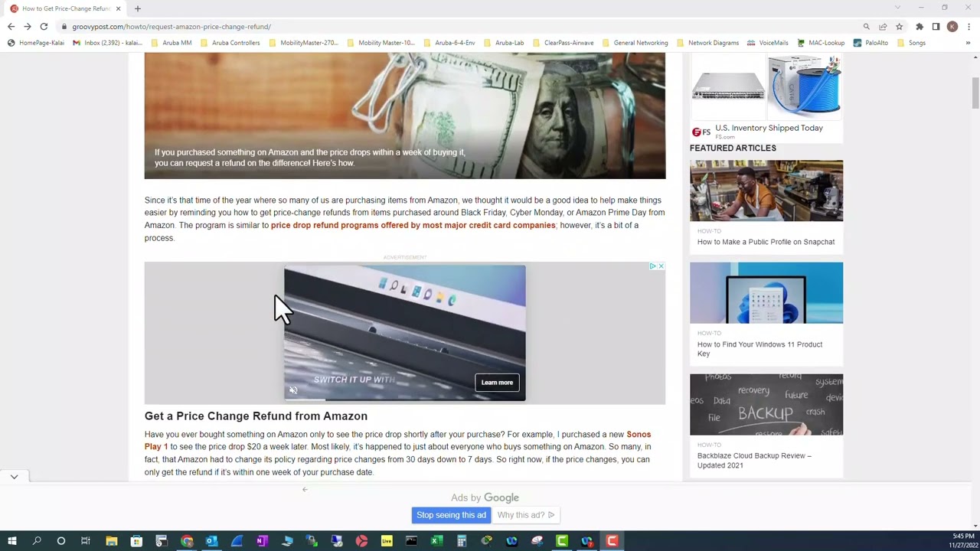Open the Aruba-Lab bookmark folder
This screenshot has width=980, height=551.
[504, 43]
